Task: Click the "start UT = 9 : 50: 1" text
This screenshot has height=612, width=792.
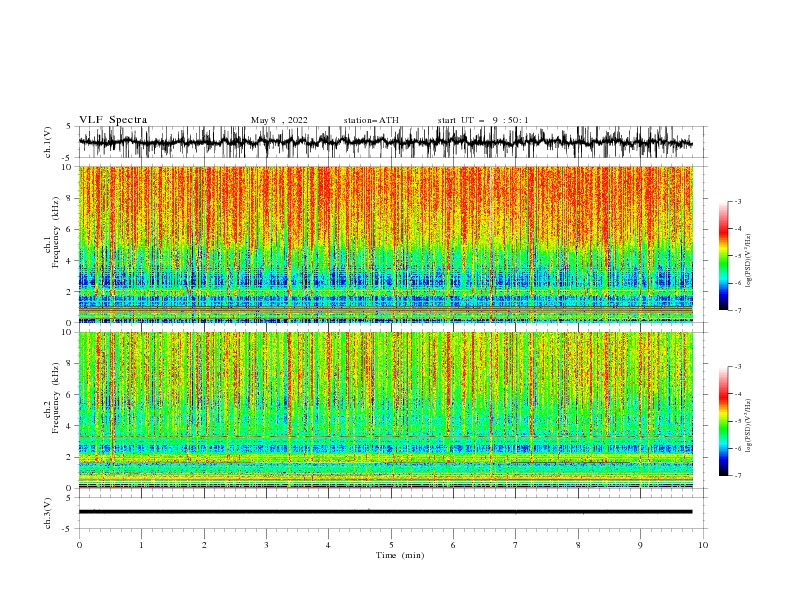Action: [483, 120]
